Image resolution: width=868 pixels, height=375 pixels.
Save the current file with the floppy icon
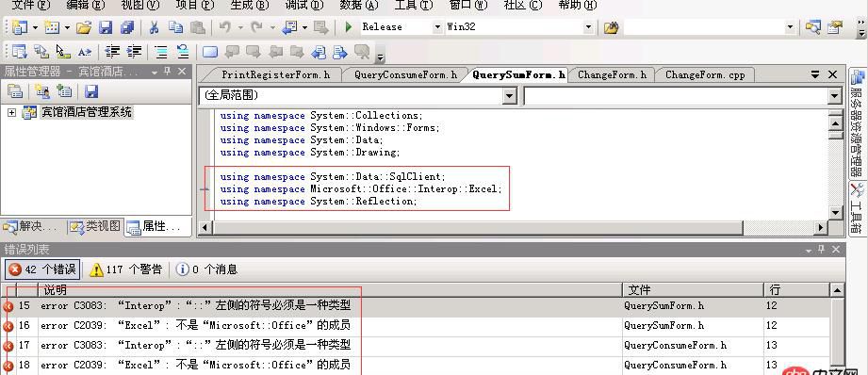tap(106, 26)
